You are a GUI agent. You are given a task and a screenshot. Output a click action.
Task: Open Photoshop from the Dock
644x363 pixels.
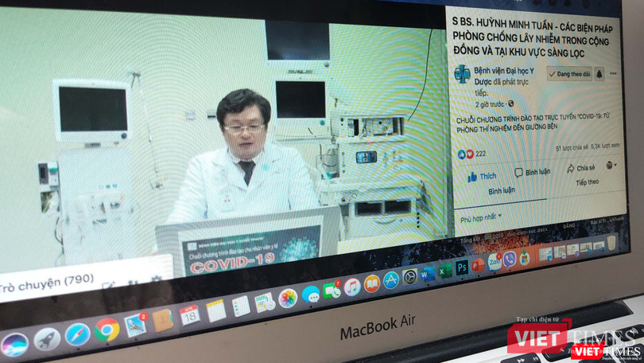(461, 267)
